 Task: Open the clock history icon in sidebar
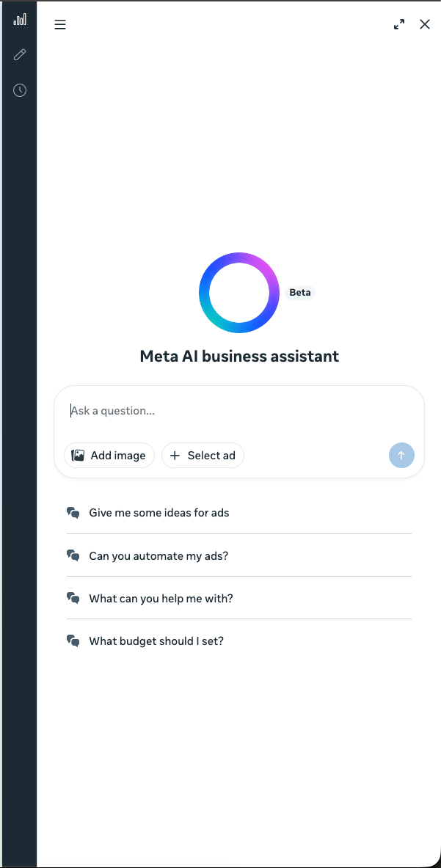click(20, 90)
